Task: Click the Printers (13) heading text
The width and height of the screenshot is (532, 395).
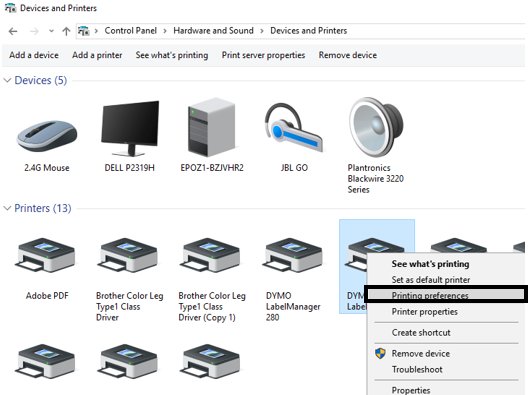Action: [x=43, y=208]
